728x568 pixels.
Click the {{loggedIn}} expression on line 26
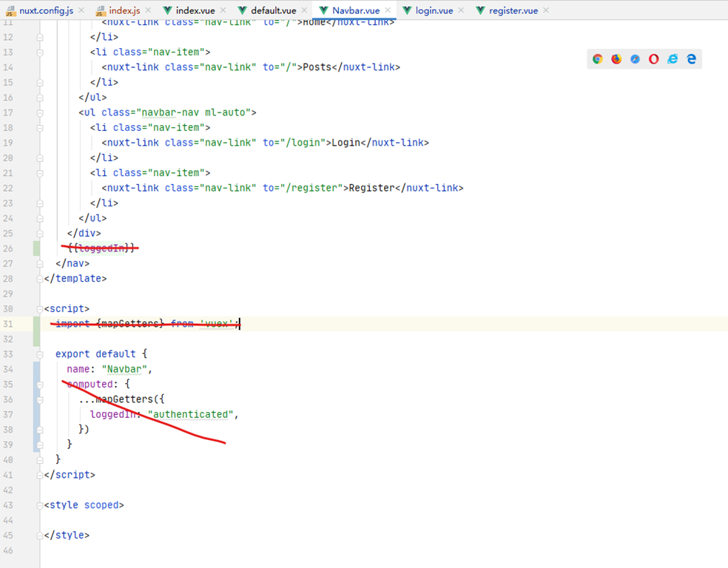(x=101, y=248)
